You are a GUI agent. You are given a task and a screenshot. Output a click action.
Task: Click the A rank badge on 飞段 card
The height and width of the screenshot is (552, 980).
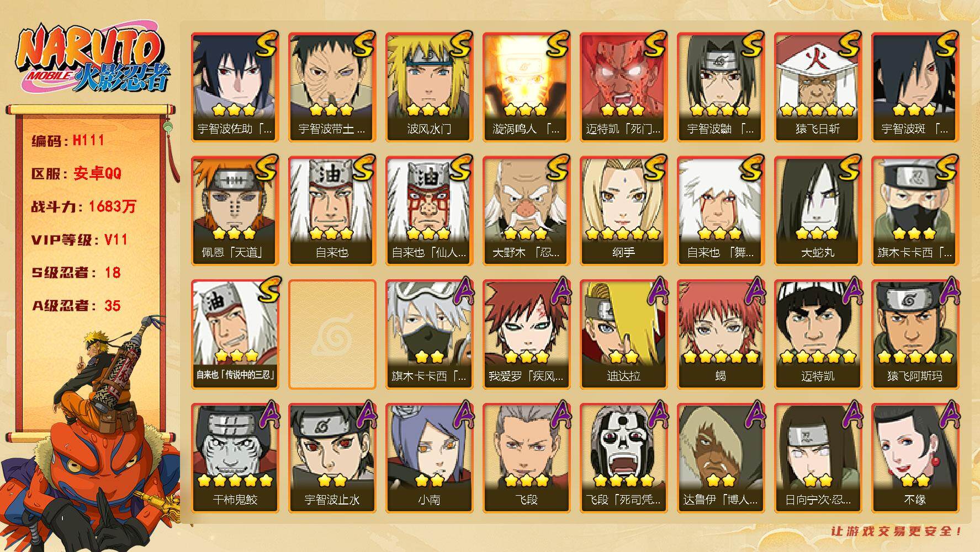(x=559, y=415)
